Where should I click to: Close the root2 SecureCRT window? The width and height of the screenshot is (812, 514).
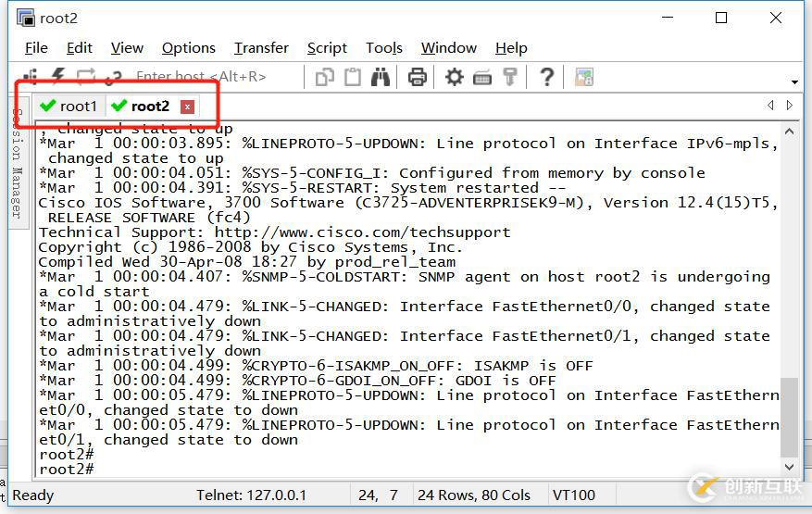[775, 18]
